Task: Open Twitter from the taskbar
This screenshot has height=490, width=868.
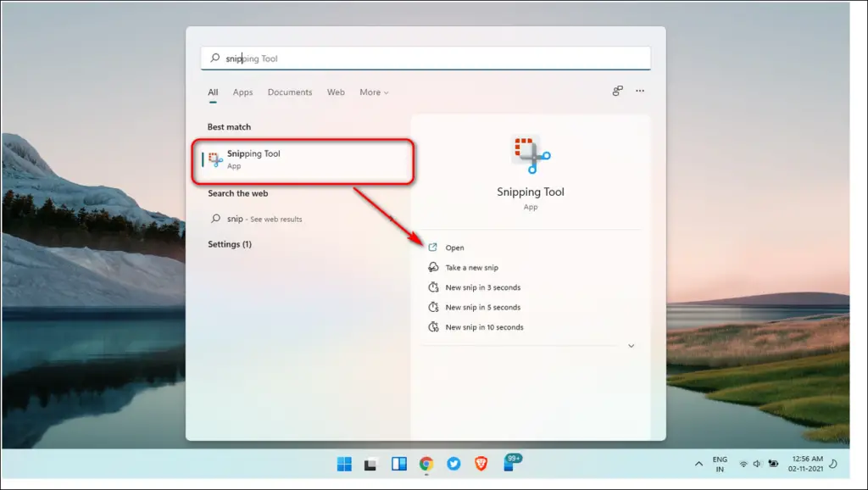Action: pyautogui.click(x=453, y=464)
